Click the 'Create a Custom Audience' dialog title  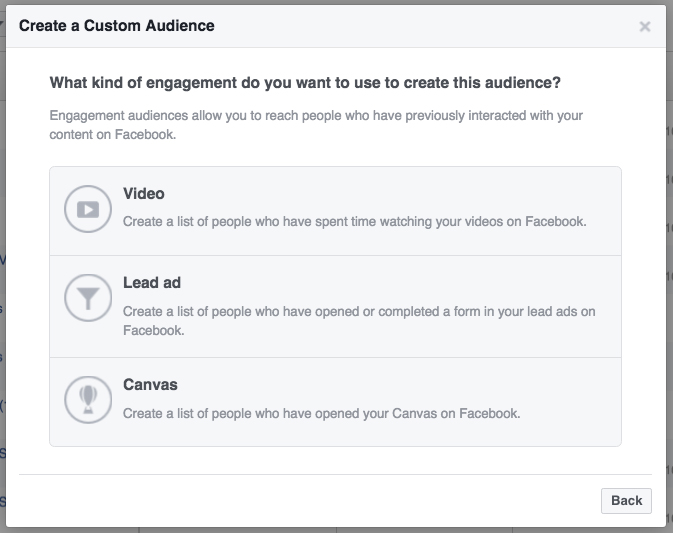(117, 26)
